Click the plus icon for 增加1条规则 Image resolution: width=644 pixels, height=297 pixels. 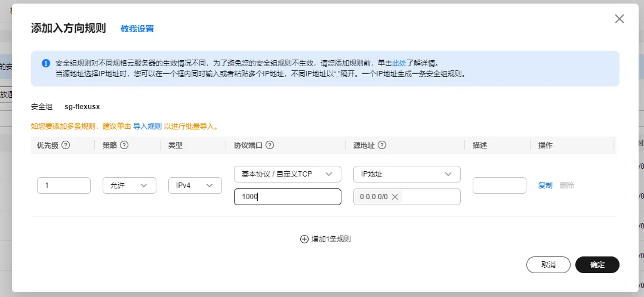click(304, 239)
